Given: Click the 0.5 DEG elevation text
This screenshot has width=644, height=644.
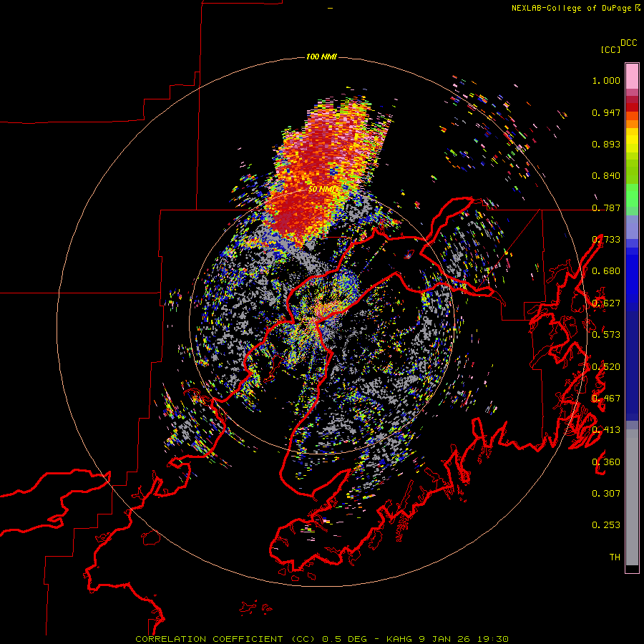Looking at the screenshot, I should 344,639.
